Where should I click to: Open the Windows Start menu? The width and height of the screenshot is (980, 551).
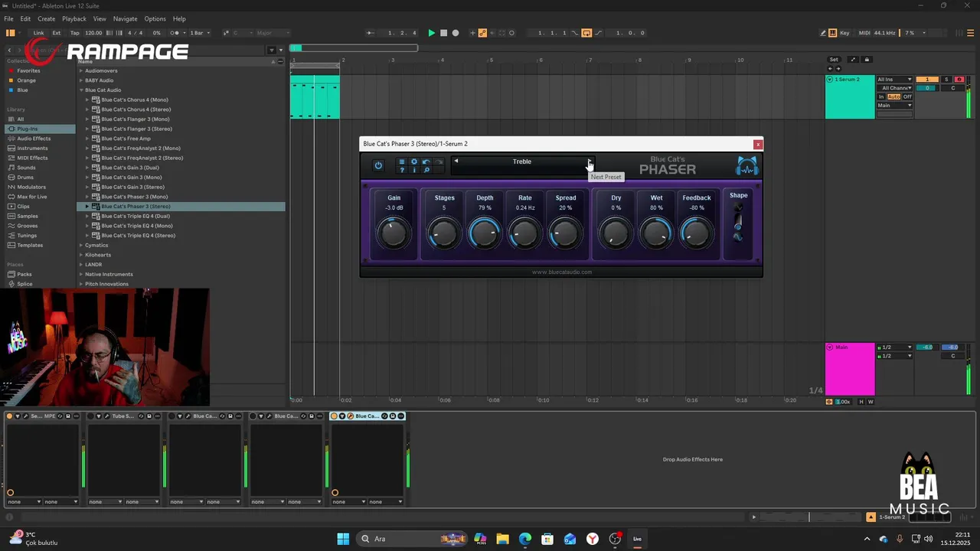pyautogui.click(x=343, y=539)
